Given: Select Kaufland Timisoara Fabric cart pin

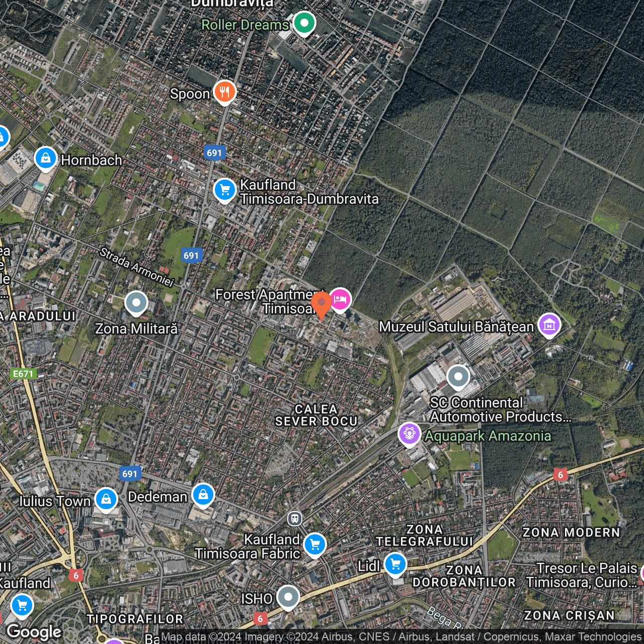Looking at the screenshot, I should click(x=315, y=545).
